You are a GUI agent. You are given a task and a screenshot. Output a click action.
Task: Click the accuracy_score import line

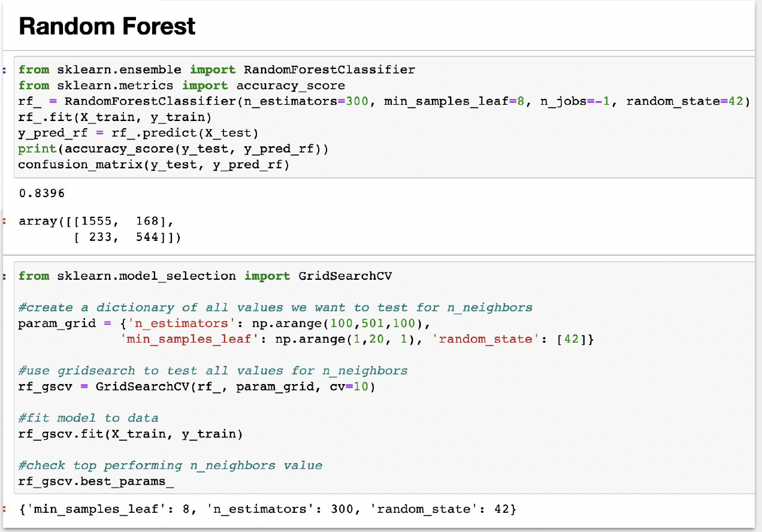point(182,86)
